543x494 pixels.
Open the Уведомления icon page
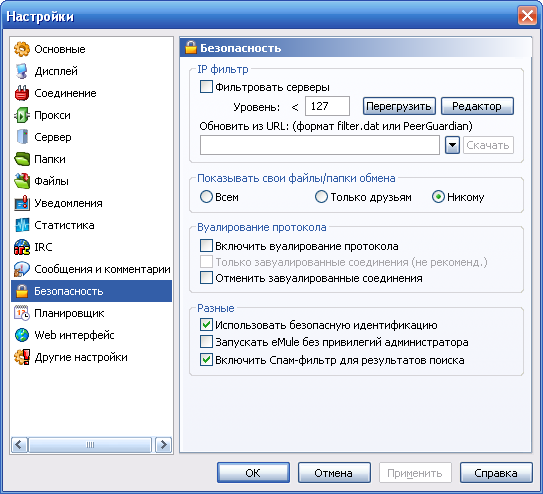point(21,203)
